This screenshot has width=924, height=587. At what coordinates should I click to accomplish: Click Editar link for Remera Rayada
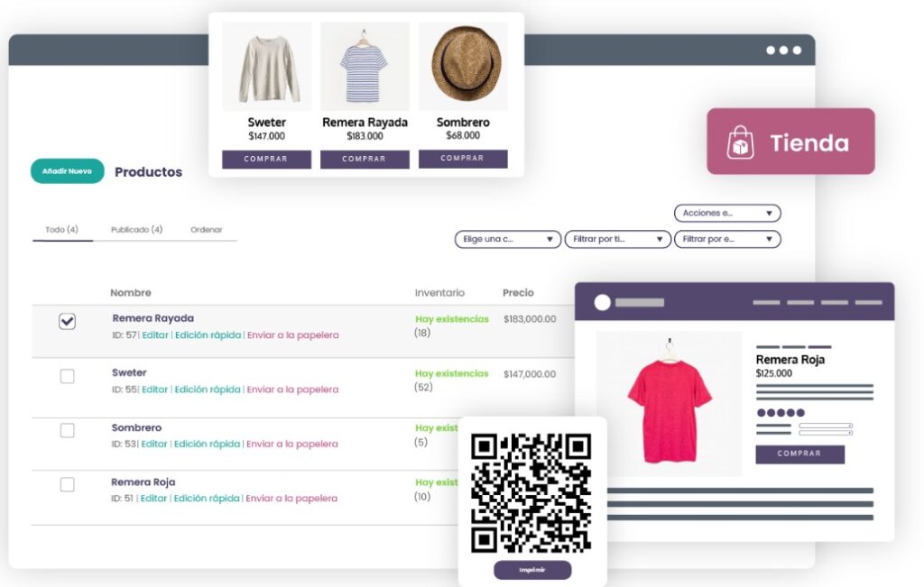click(155, 335)
